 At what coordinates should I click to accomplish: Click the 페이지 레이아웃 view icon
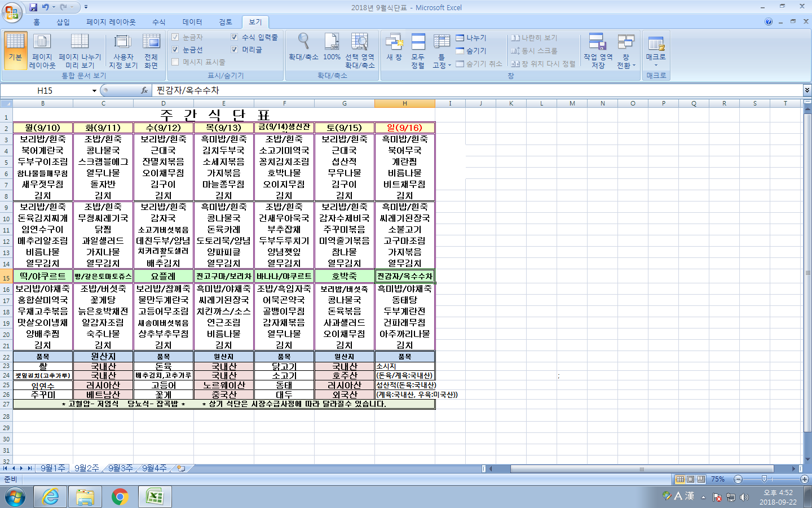[x=42, y=50]
